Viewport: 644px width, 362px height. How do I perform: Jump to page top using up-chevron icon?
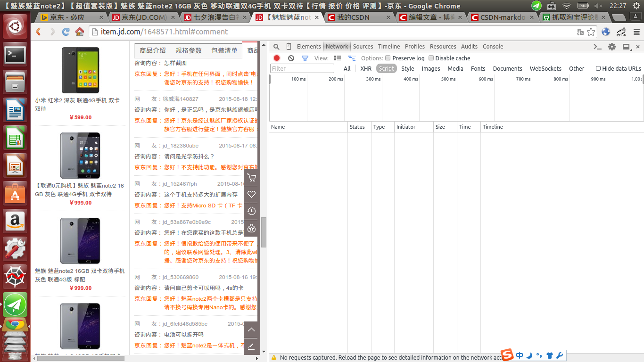coord(251,329)
